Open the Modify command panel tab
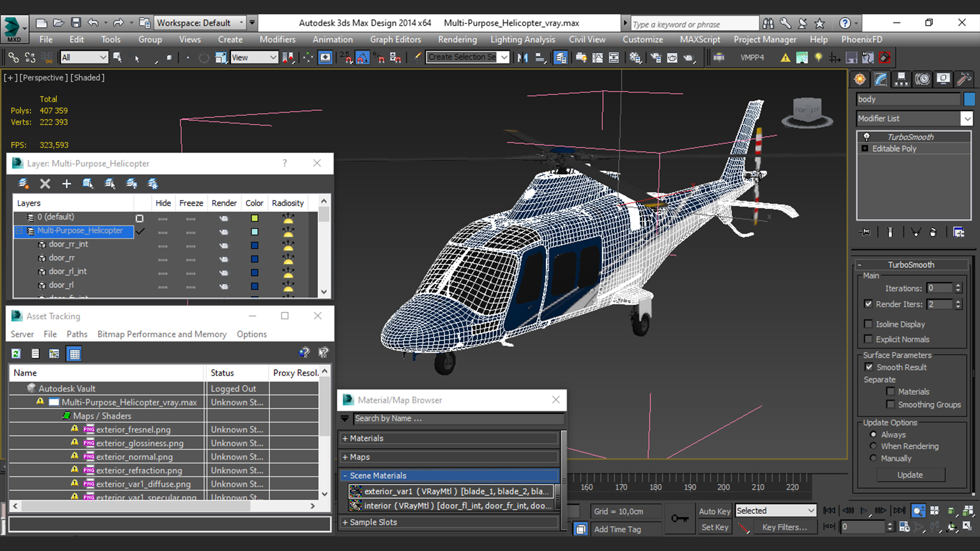The height and width of the screenshot is (551, 980). 880,79
